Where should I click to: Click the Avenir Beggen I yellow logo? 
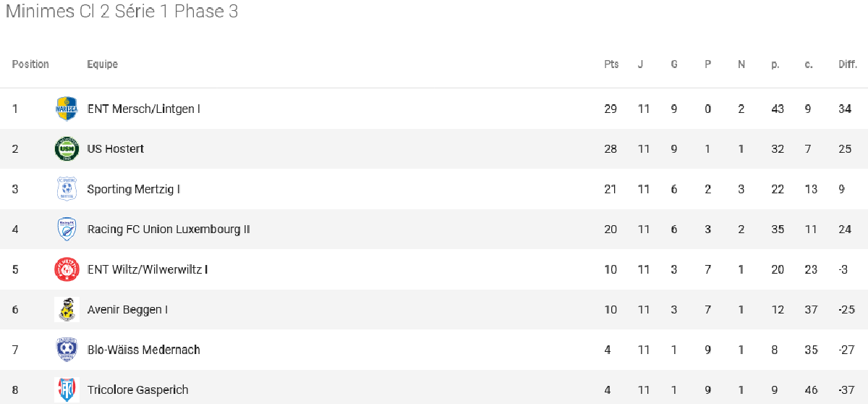coord(66,310)
